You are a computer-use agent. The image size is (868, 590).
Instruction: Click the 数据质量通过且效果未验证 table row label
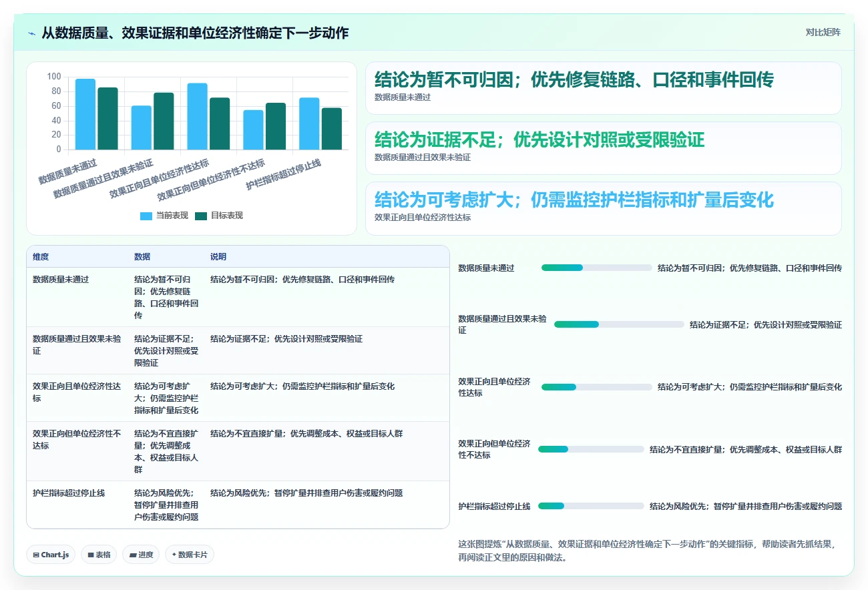tap(77, 344)
